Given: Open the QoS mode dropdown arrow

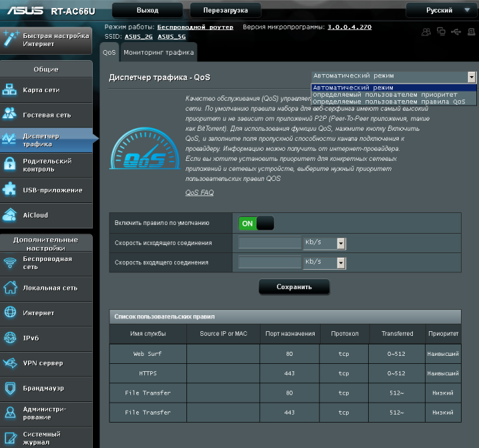Looking at the screenshot, I should pos(472,77).
